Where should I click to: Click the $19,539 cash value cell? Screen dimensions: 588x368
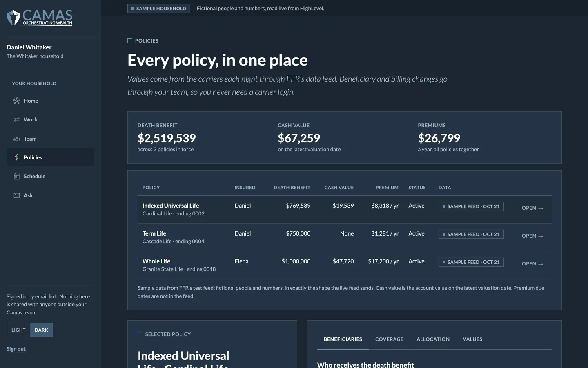click(x=343, y=206)
